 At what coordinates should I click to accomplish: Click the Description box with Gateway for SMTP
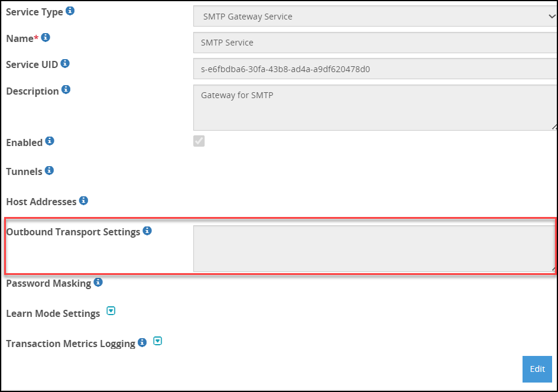click(375, 108)
